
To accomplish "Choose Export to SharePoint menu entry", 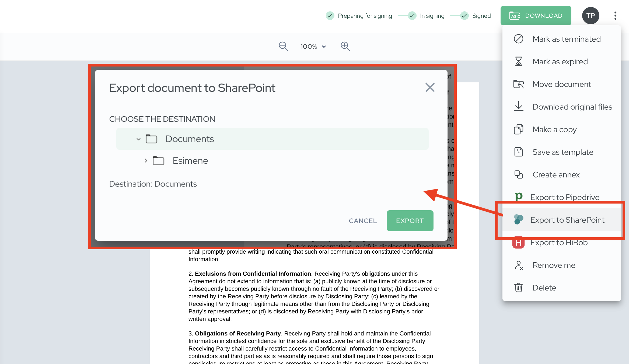I will (562, 220).
